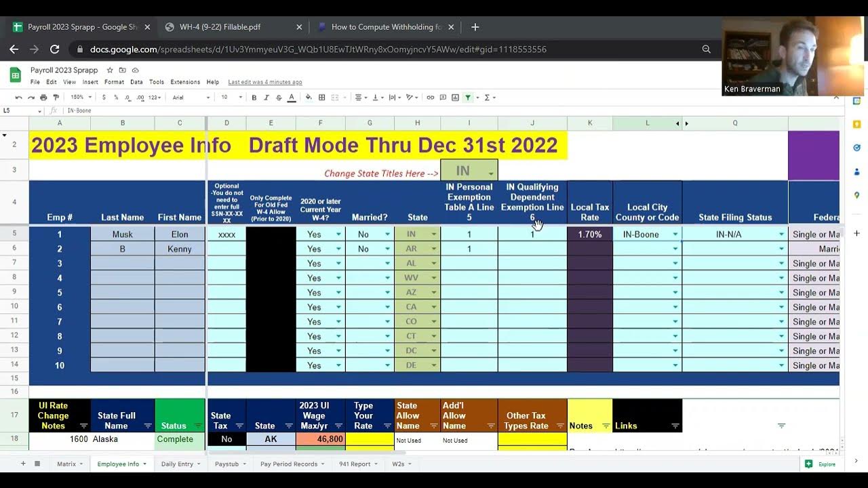Screen dimensions: 868x488
Task: Print the spreadsheet via printer icon
Action: coord(43,98)
